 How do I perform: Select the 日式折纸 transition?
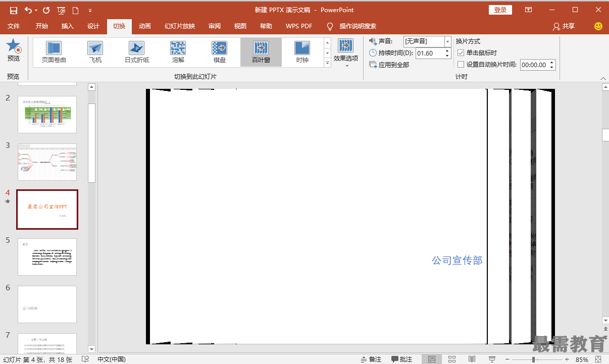pyautogui.click(x=136, y=53)
